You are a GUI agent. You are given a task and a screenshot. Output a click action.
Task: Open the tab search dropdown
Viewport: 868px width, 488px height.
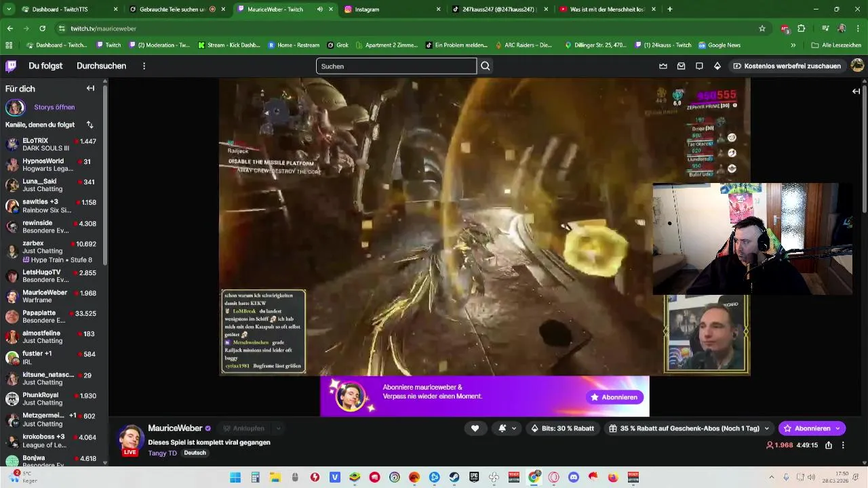tap(9, 9)
